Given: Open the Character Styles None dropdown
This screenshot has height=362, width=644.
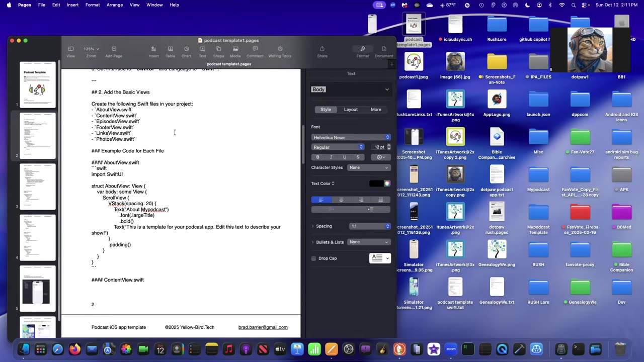Looking at the screenshot, I should (x=369, y=167).
